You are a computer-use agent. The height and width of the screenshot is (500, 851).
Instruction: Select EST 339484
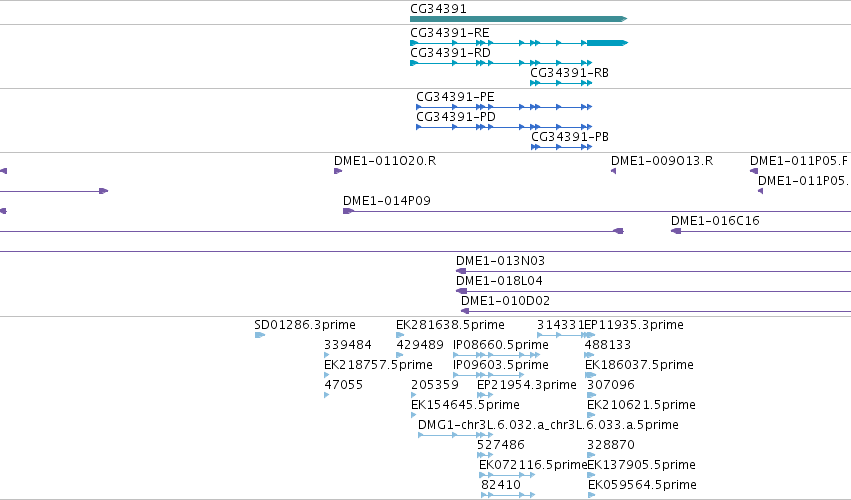(347, 345)
